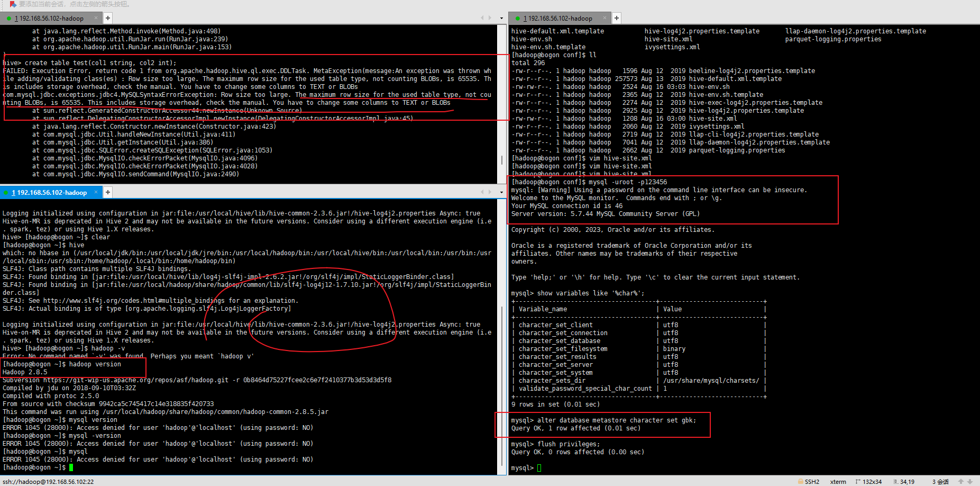Screen dimensions: 980x486
Task: Click the '9 rows in set (0.01 sec)' line
Action: [555, 404]
